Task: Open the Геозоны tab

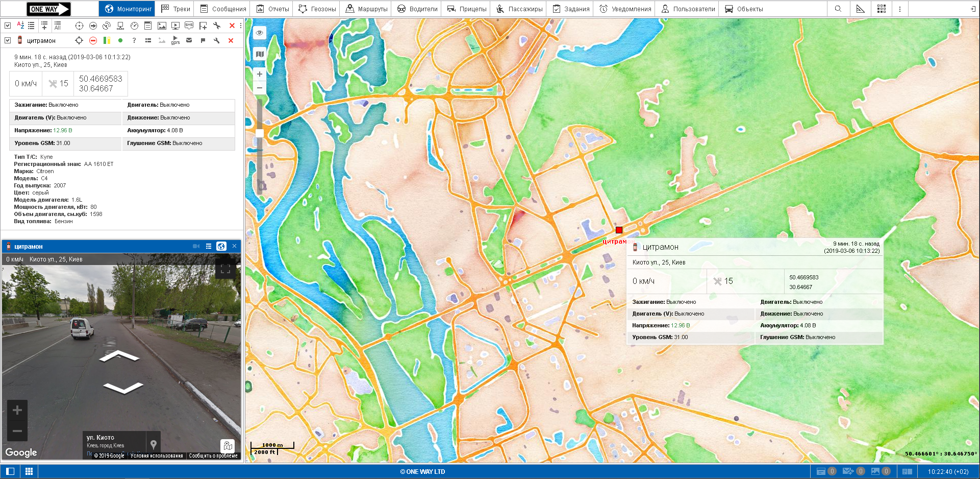Action: coord(317,9)
